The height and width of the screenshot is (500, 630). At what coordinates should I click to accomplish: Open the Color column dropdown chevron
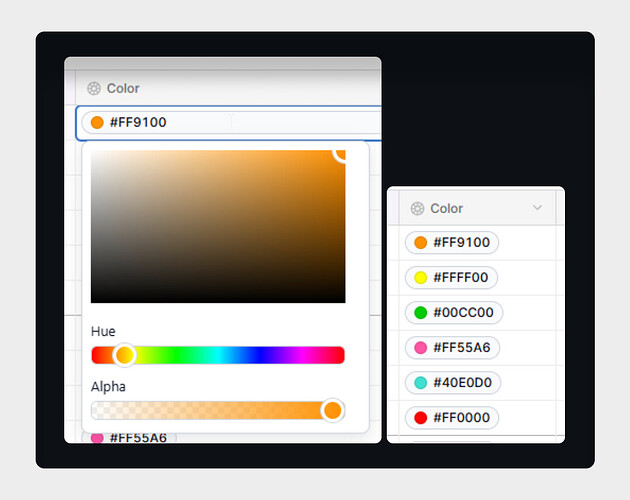(x=537, y=207)
